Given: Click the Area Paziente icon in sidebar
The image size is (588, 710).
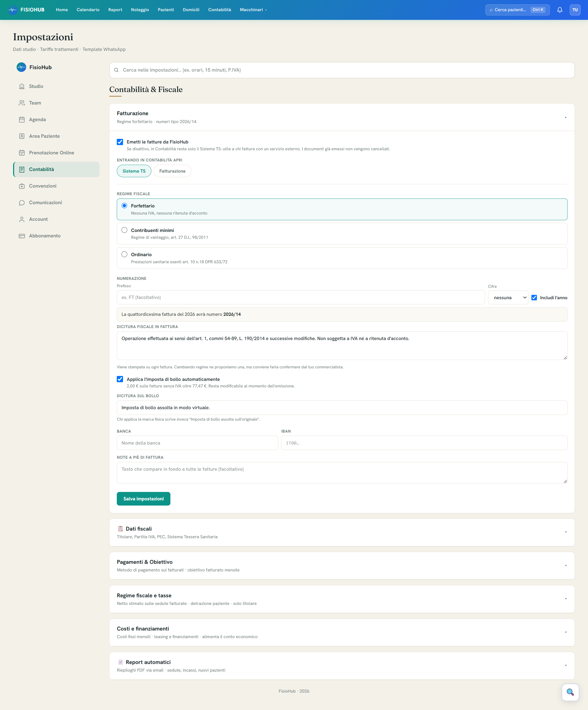Looking at the screenshot, I should pyautogui.click(x=22, y=136).
